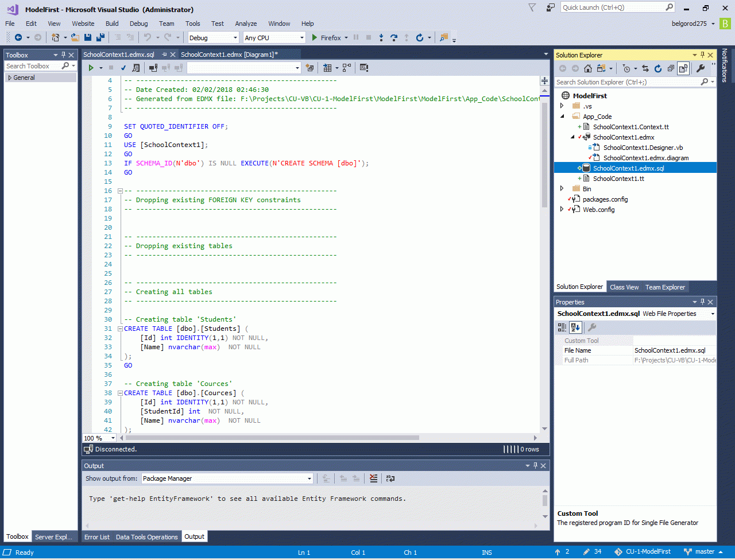Open the Notifications side panel

725,65
